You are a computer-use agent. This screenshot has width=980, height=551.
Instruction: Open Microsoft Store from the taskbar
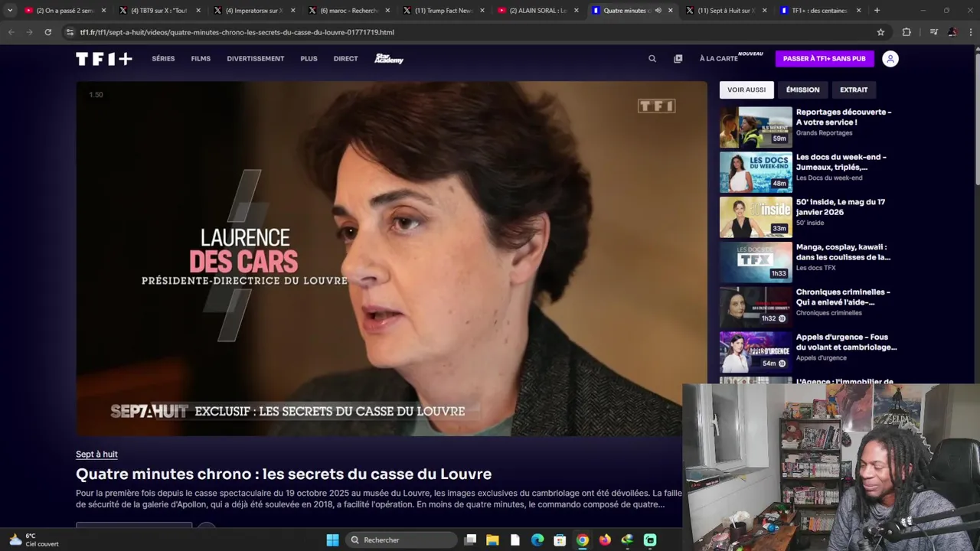[560, 540]
